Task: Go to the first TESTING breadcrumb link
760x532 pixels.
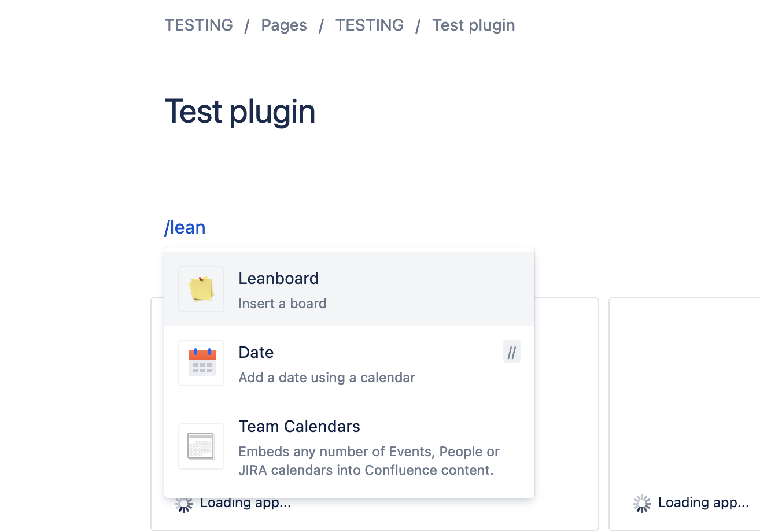Action: coord(198,25)
